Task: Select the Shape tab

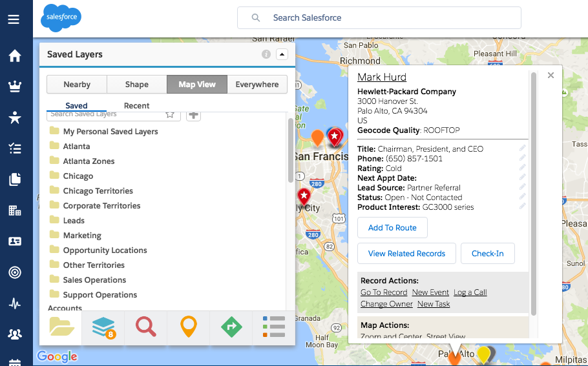Action: pos(137,85)
